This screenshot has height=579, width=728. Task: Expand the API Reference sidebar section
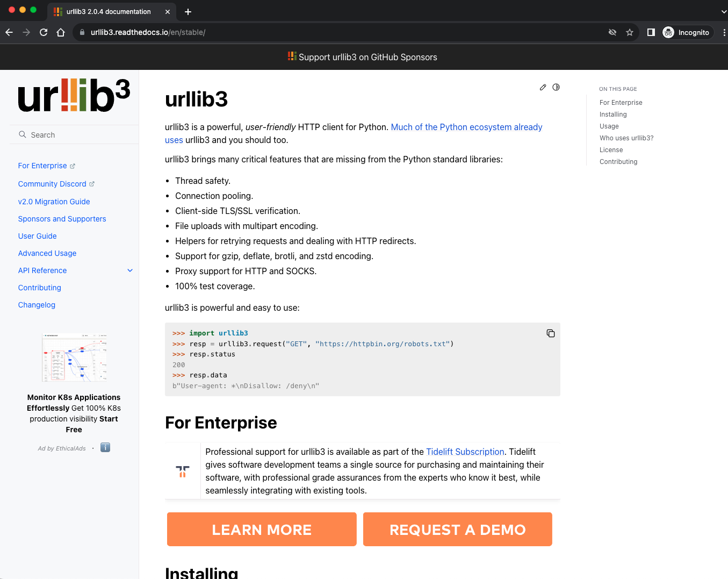[x=129, y=270]
